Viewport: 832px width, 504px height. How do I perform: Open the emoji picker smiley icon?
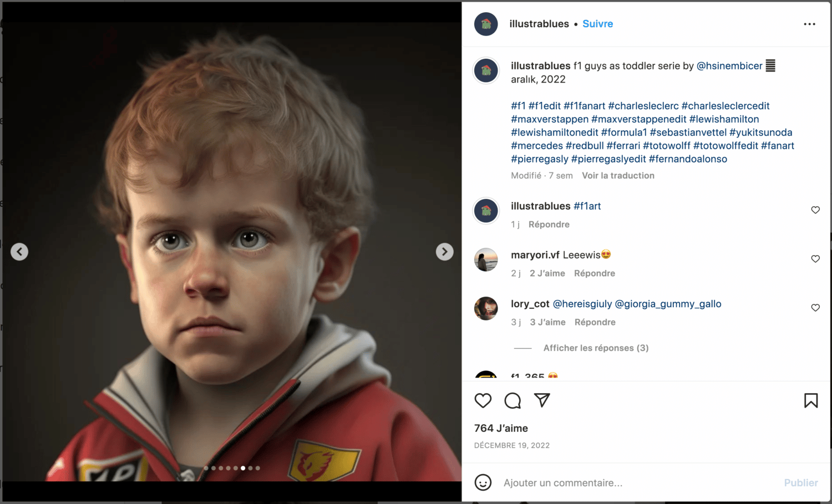(483, 482)
